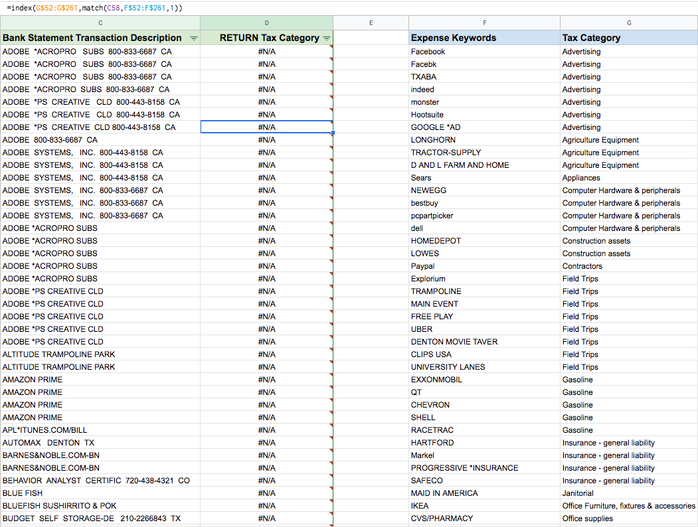Select column C header
The image size is (698, 527).
(x=100, y=23)
